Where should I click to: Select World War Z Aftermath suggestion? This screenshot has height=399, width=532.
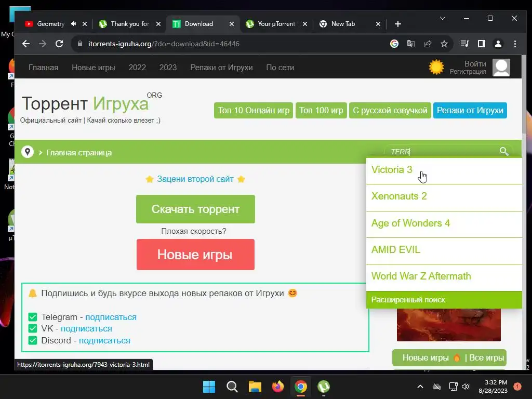pos(444,277)
